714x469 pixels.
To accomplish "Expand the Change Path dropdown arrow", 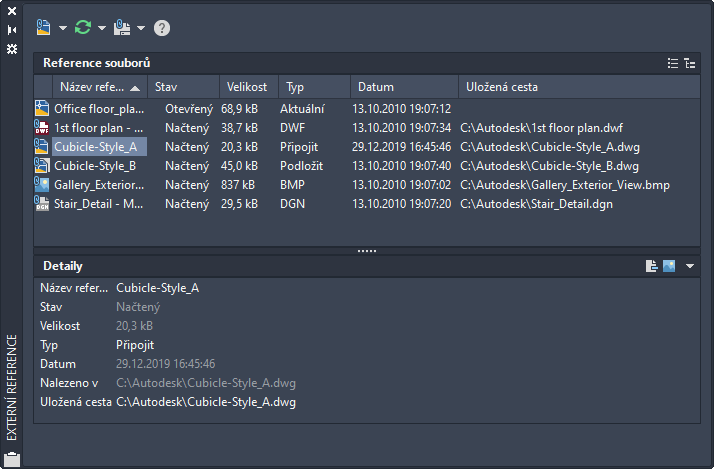I will tap(142, 28).
